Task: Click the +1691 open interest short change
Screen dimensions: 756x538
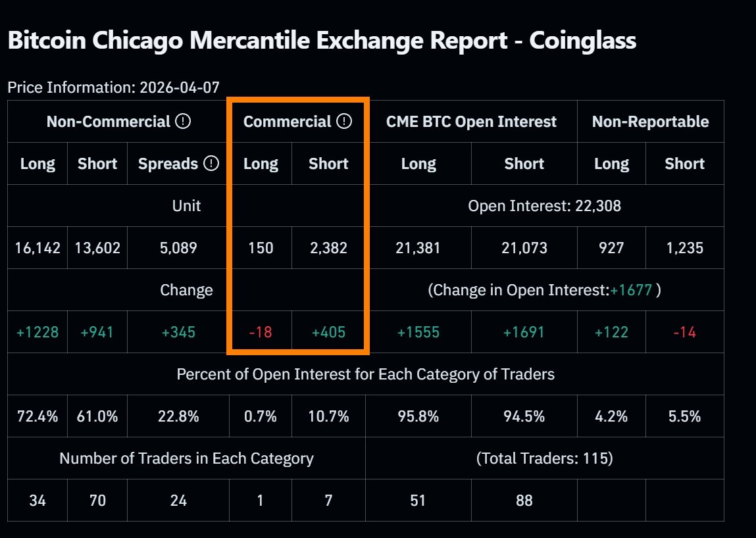Action: pos(524,332)
